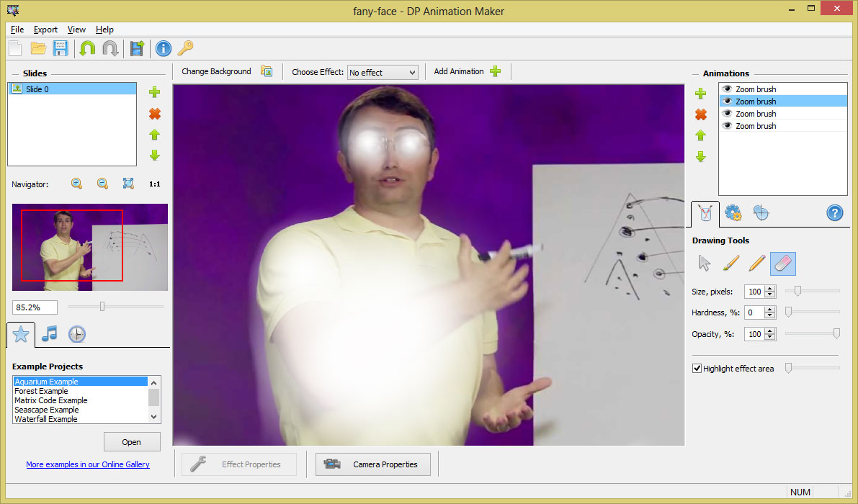Move slide down with green arrow
The image size is (858, 504).
point(155,156)
